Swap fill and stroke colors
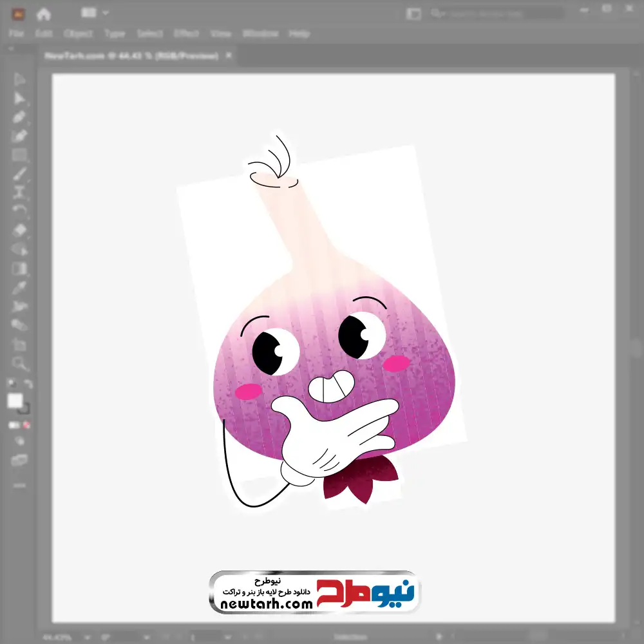Screen dimensions: 644x644 (x=28, y=384)
